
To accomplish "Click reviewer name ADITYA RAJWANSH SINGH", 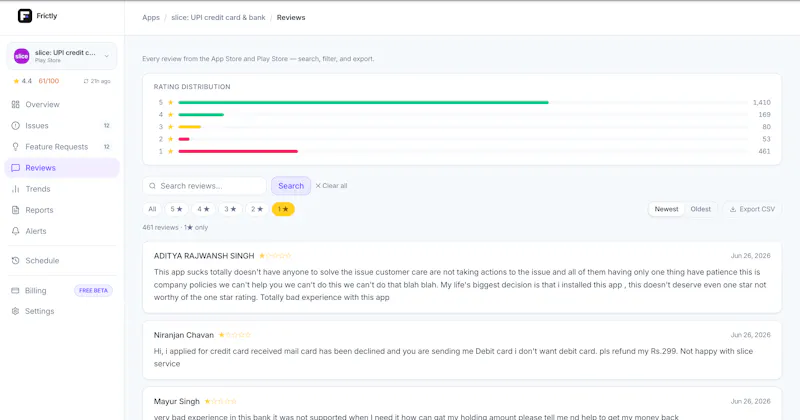I will [x=204, y=256].
